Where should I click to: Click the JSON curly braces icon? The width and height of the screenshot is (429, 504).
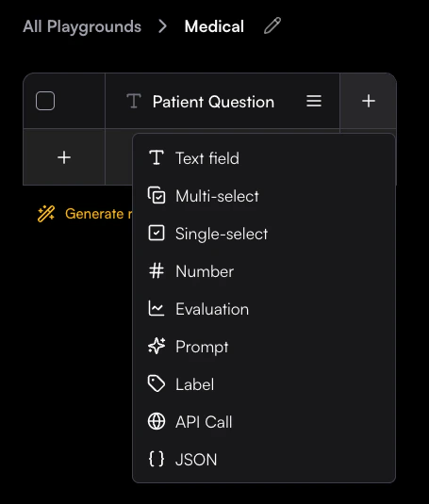tap(157, 459)
